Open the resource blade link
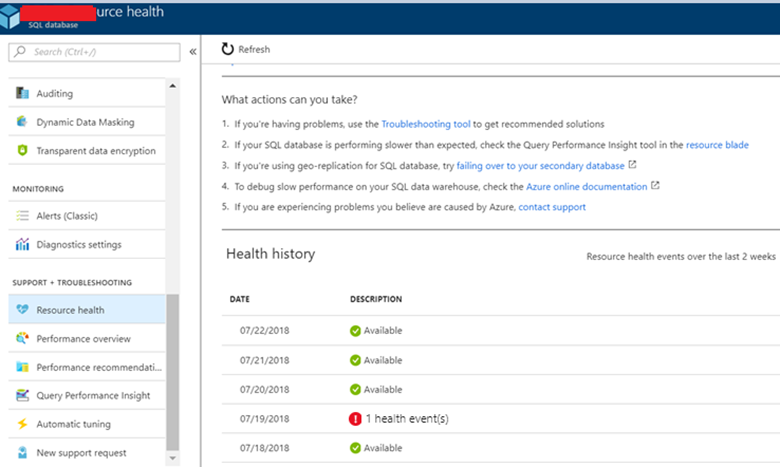Screen dimensions: 780x467 [717, 145]
